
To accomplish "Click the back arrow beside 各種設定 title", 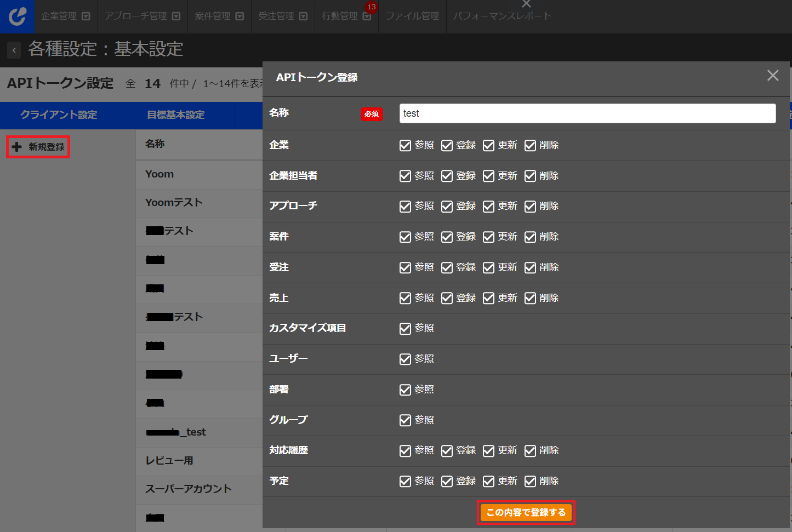I will click(x=14, y=50).
